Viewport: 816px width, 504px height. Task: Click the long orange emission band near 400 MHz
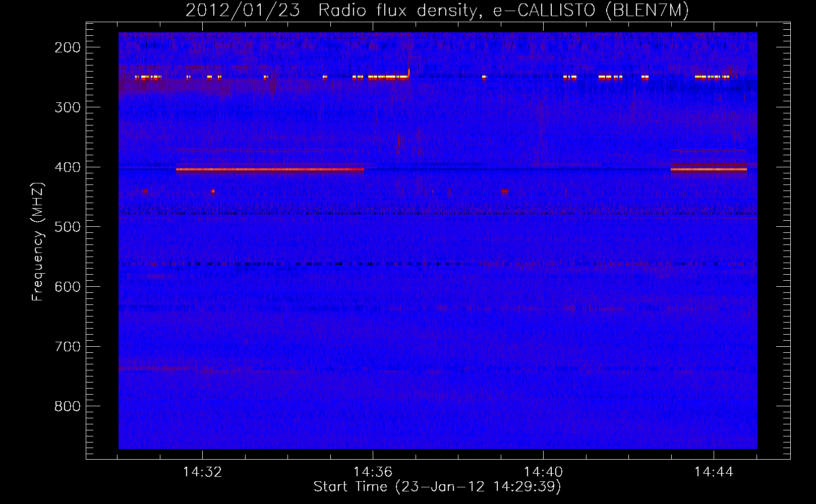(x=270, y=169)
